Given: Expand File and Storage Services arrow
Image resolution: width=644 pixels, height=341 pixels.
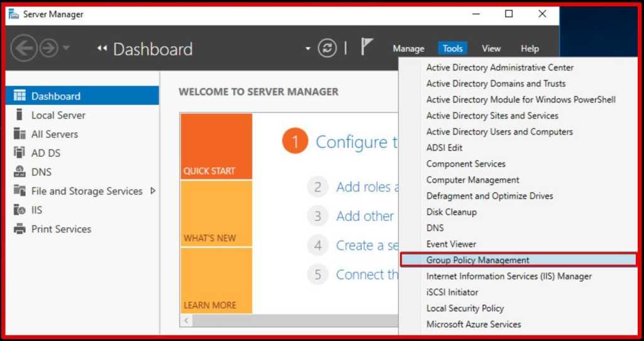Looking at the screenshot, I should [153, 191].
